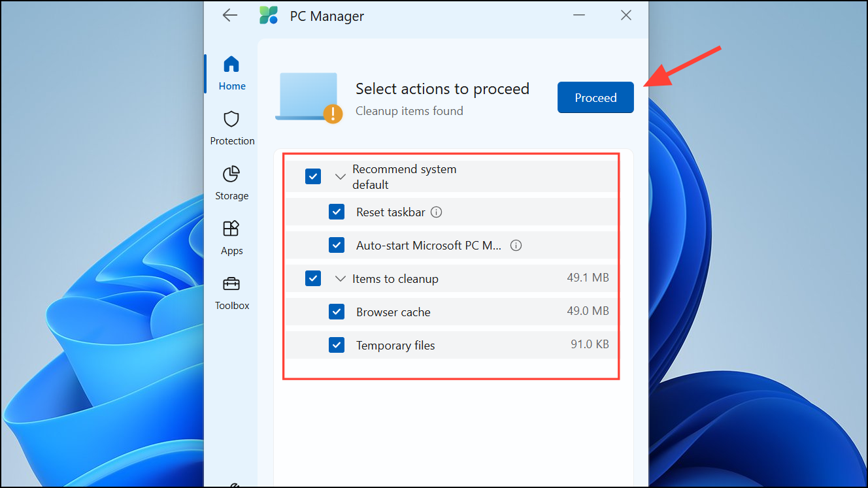Open the Protection section
The height and width of the screenshot is (488, 868).
[x=232, y=128]
